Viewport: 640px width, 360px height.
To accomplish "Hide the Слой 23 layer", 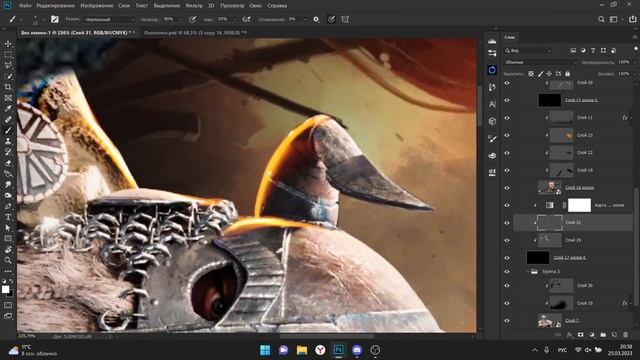I will pos(507,135).
